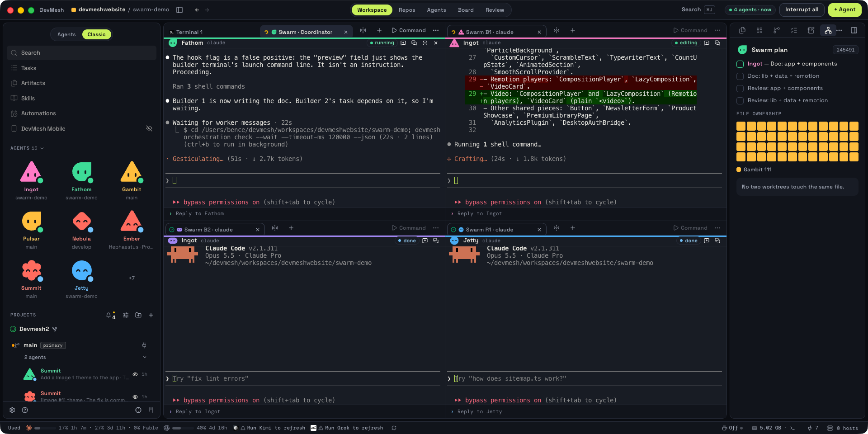
Task: Click Interrupt all button
Action: tap(802, 9)
